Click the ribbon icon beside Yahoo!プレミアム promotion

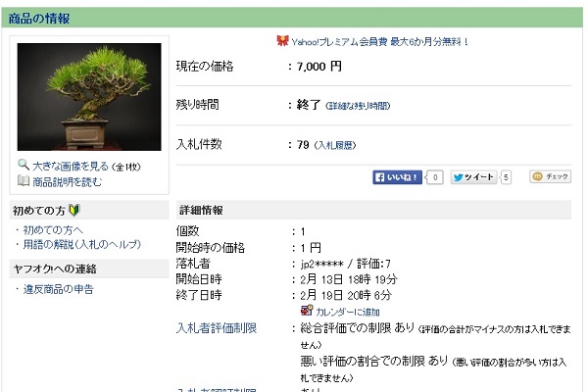point(282,40)
